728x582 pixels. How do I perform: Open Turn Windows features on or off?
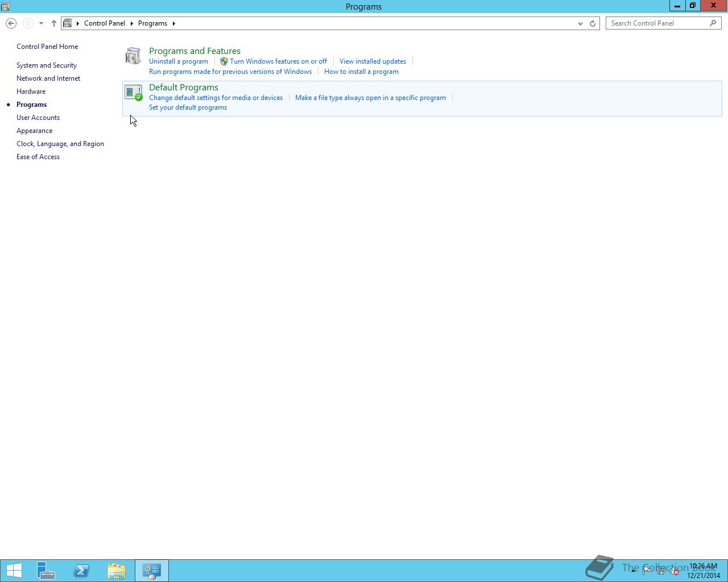(278, 61)
